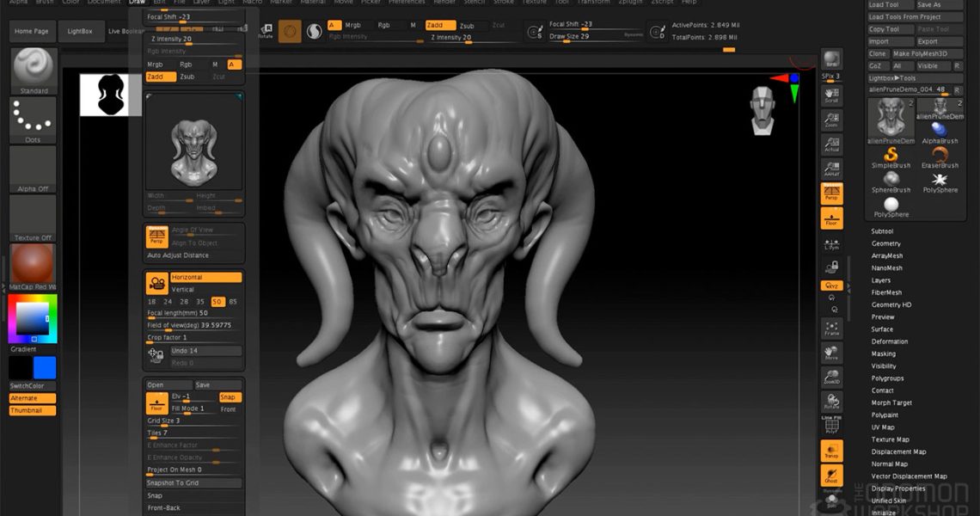Click the Frame mesh icon
980x516 pixels.
click(x=831, y=329)
